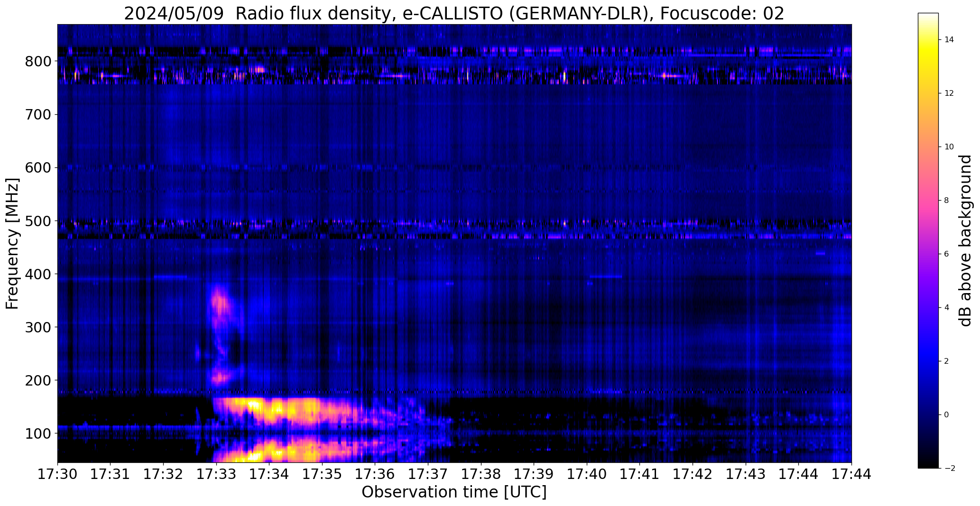Screen dimensions: 980x506
Task: Click the 17:33 time tick label
Action: (216, 475)
